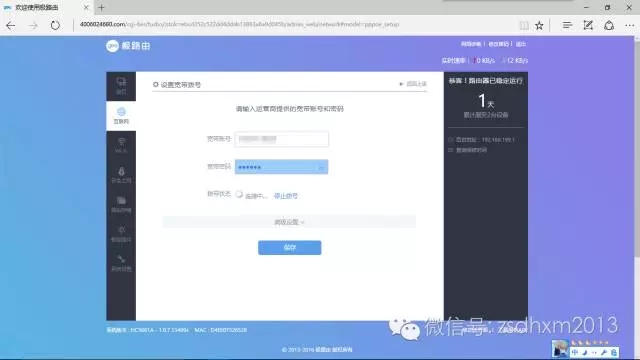Open the browser Hub icon

[567, 25]
